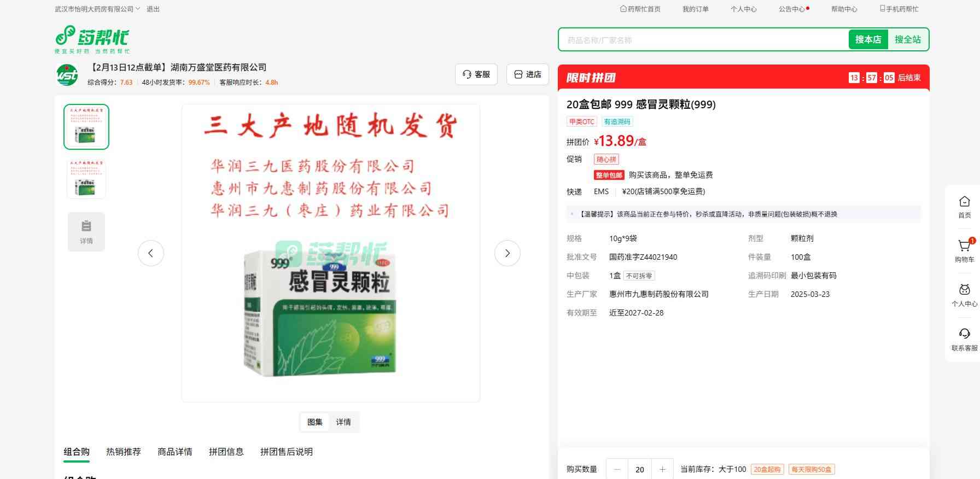Click the drug name search field
Screen dimensions: 980x479
[x=703, y=40]
